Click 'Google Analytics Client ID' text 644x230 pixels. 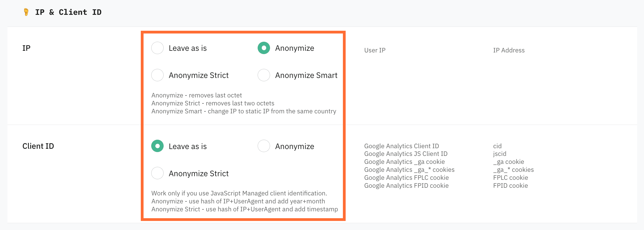(401, 146)
